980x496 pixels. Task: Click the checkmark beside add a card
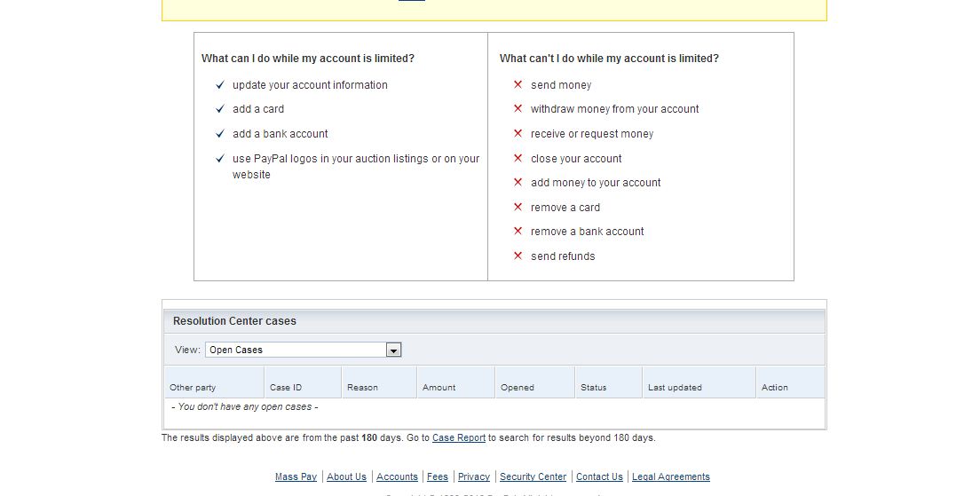pos(220,109)
